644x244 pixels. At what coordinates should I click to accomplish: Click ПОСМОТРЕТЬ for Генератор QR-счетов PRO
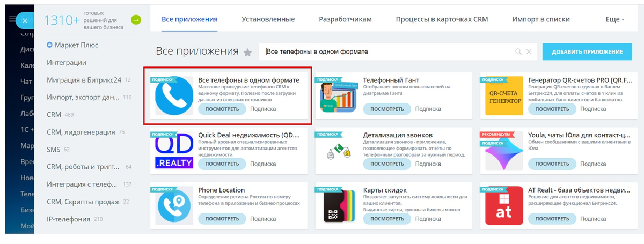552,109
